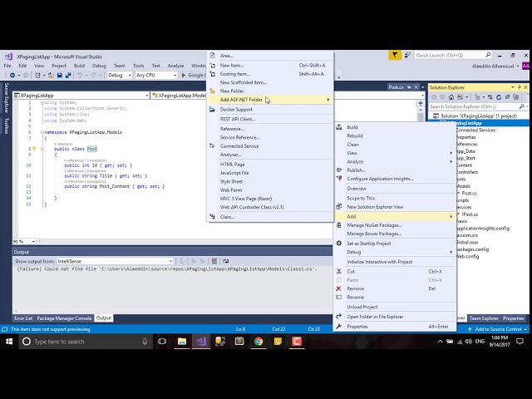Click the lightbulb quick actions icon
This screenshot has height=399, width=532.
(34, 149)
